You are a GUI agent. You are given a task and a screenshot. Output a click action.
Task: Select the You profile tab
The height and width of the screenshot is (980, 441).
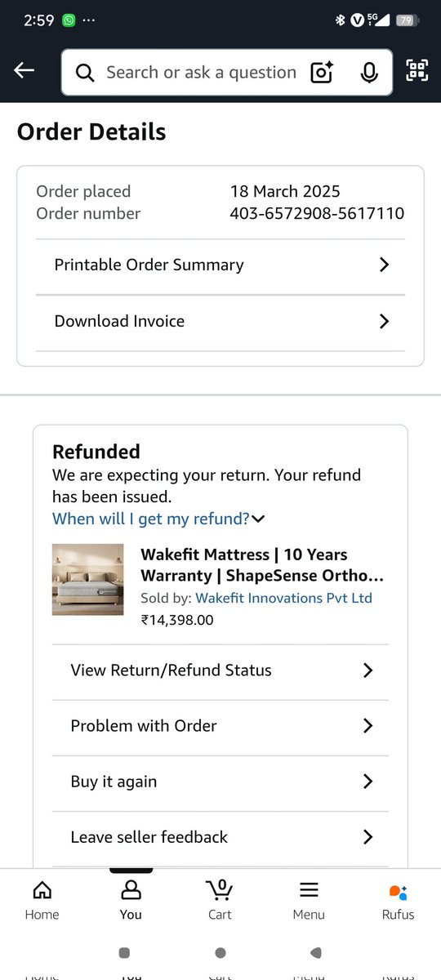(x=131, y=901)
